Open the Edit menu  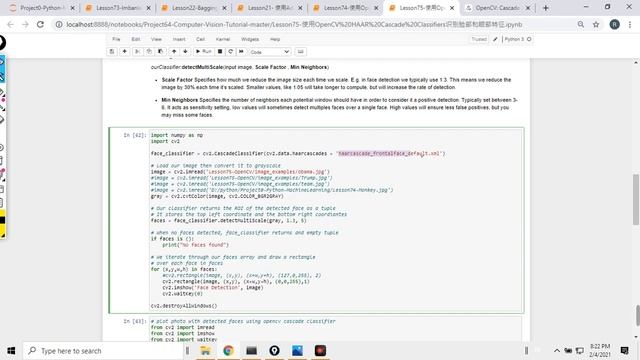tap(136, 39)
